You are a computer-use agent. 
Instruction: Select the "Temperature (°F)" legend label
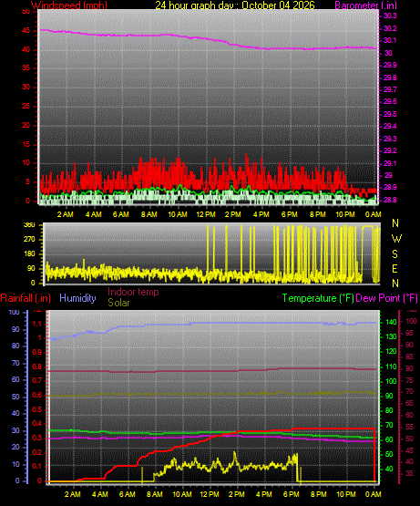tap(318, 298)
